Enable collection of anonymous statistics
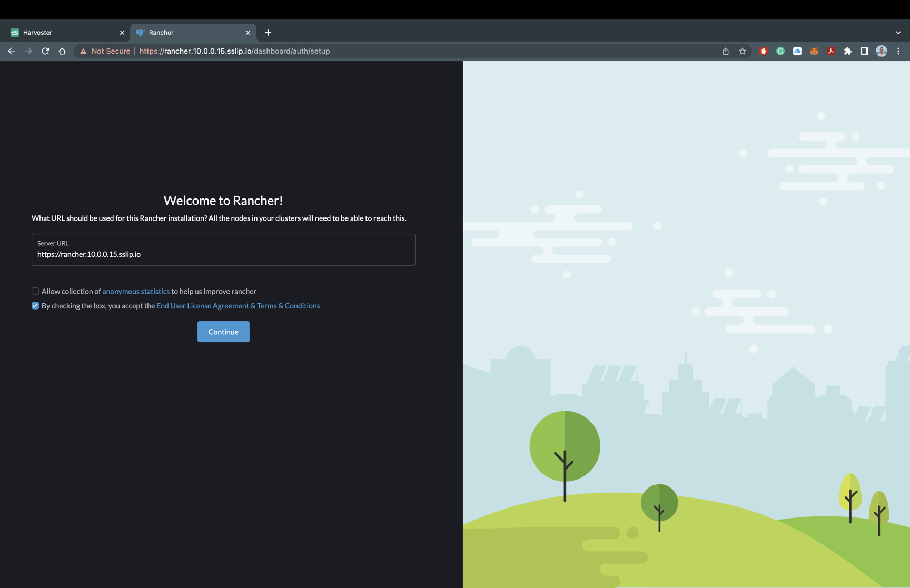 coord(35,291)
